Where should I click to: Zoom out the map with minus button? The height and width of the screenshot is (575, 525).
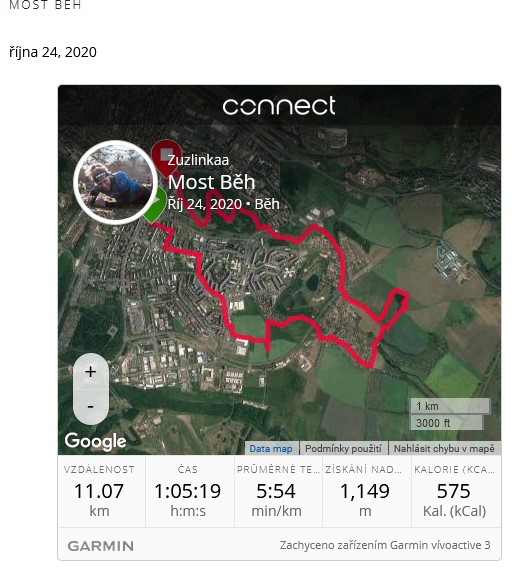[x=91, y=407]
